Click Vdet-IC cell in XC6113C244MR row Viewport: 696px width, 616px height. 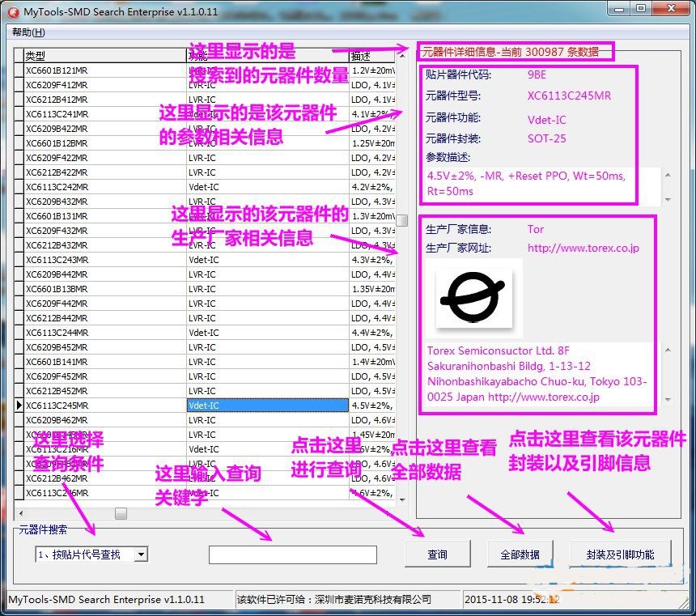pyautogui.click(x=268, y=333)
